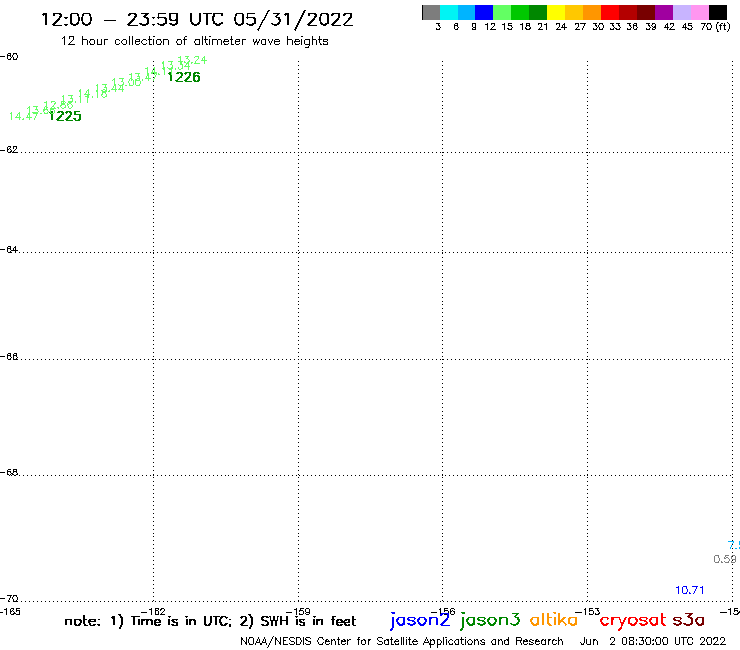
Task: Click the note about UTC time and SWH in feet
Action: (x=210, y=621)
